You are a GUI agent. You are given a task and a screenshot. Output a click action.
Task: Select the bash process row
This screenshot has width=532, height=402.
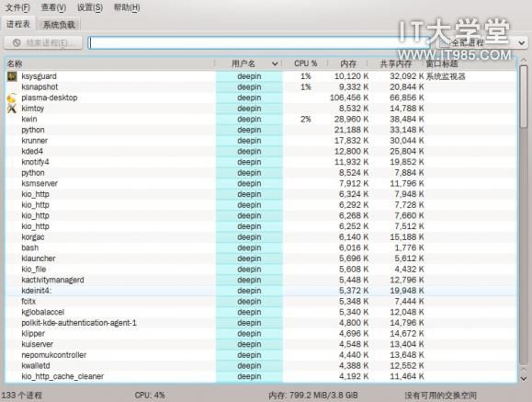pyautogui.click(x=261, y=247)
